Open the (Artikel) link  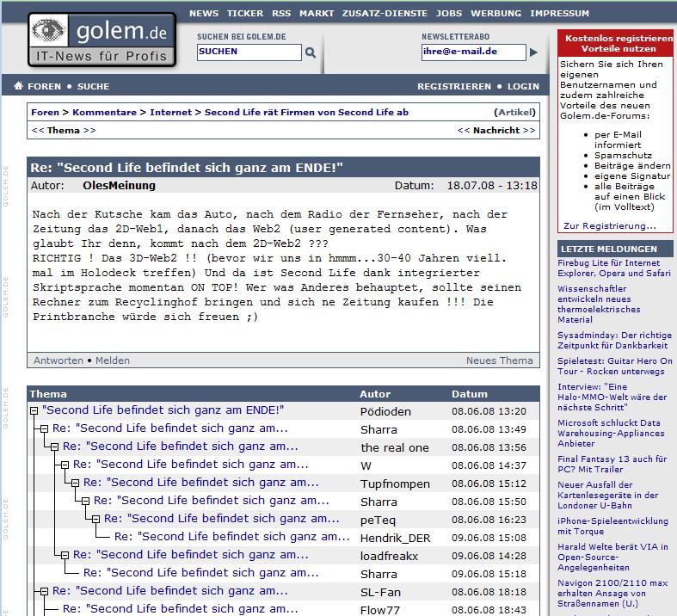pos(514,112)
